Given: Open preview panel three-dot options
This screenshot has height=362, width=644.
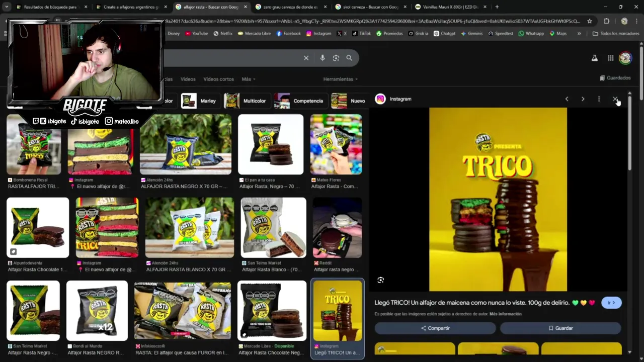Looking at the screenshot, I should pos(599,99).
